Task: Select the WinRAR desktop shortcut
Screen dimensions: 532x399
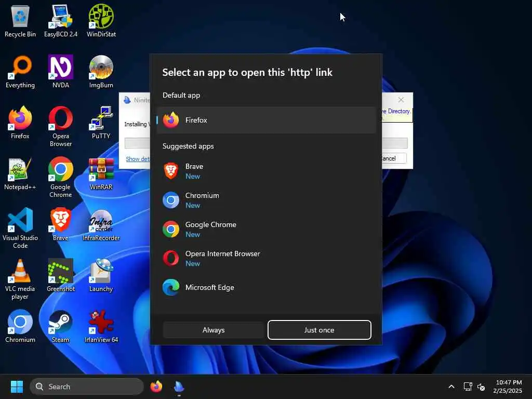Action: tap(101, 174)
